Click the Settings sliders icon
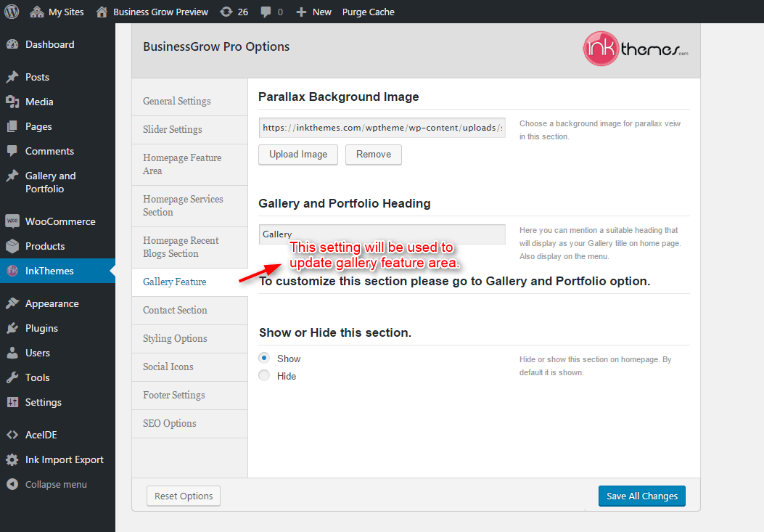764x532 pixels. pos(12,402)
